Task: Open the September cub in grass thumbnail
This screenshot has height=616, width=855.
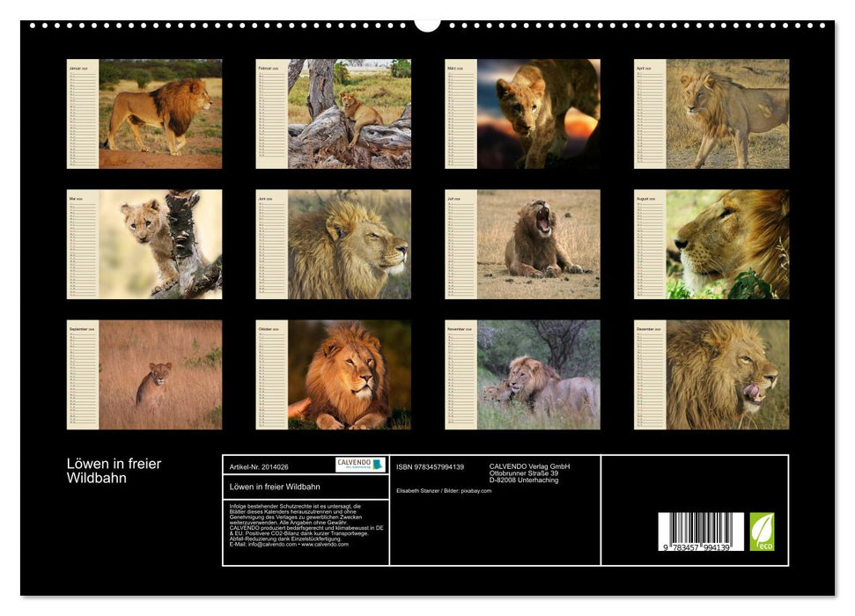Action: (159, 374)
